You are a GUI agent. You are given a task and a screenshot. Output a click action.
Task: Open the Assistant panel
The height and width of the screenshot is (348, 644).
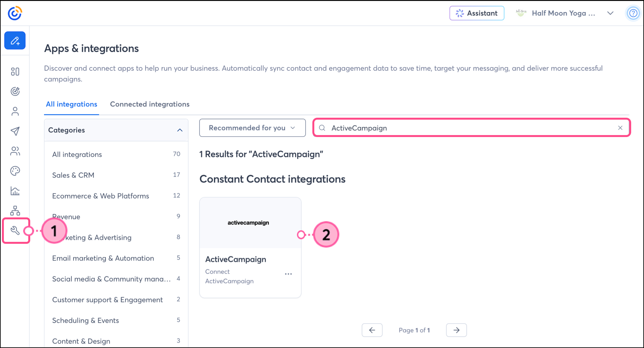[477, 13]
